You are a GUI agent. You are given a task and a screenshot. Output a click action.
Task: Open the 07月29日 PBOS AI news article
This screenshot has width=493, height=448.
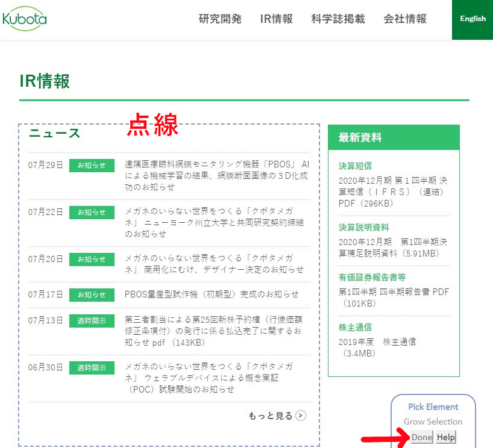(x=217, y=176)
